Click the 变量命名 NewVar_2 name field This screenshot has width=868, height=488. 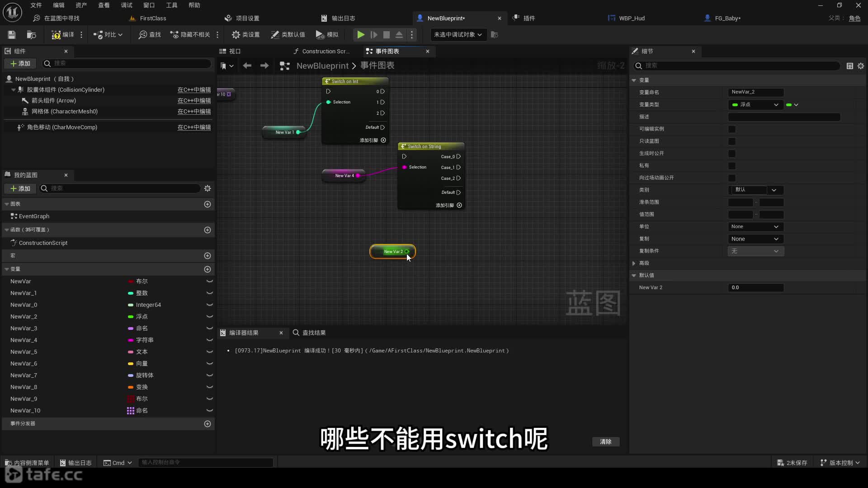point(755,92)
